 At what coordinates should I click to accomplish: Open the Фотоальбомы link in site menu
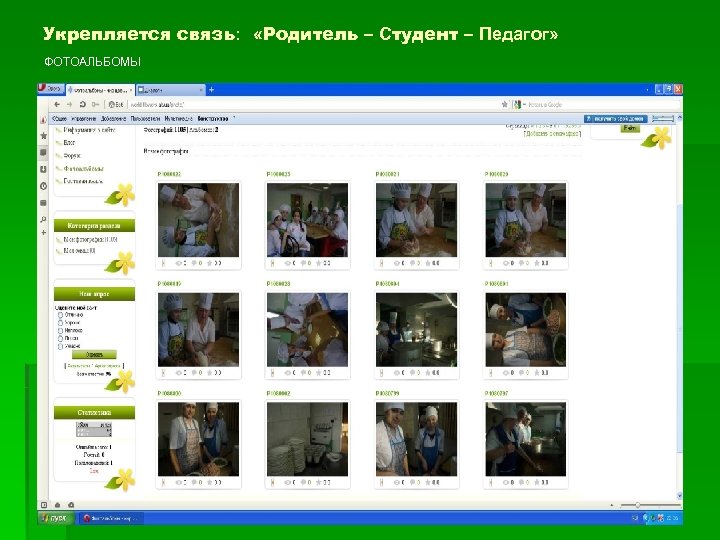point(84,169)
